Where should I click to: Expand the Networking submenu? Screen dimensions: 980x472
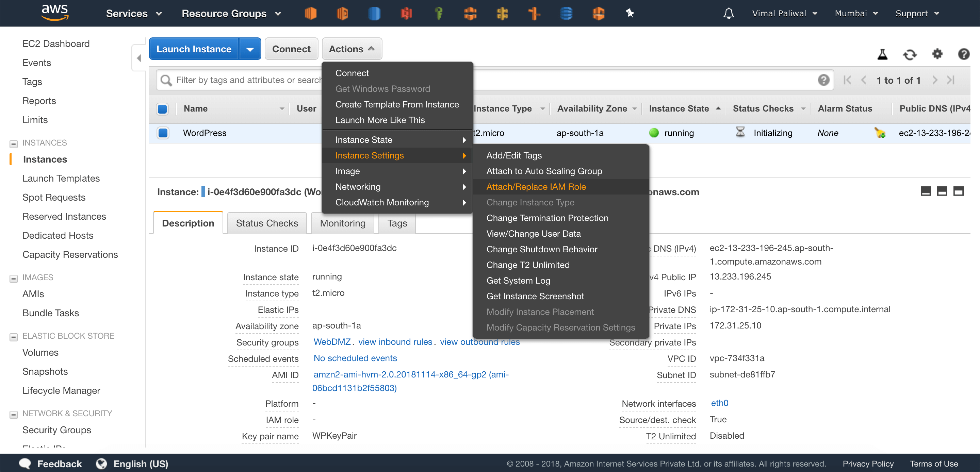[397, 186]
